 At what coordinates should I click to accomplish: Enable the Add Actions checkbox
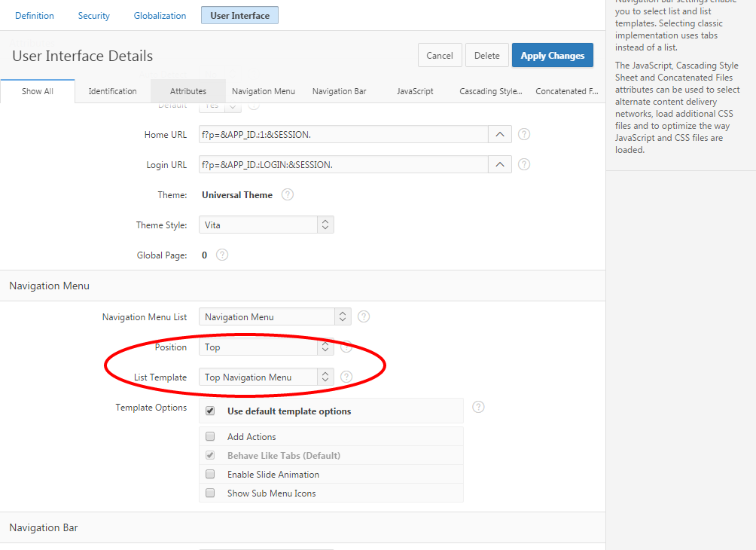click(x=211, y=436)
